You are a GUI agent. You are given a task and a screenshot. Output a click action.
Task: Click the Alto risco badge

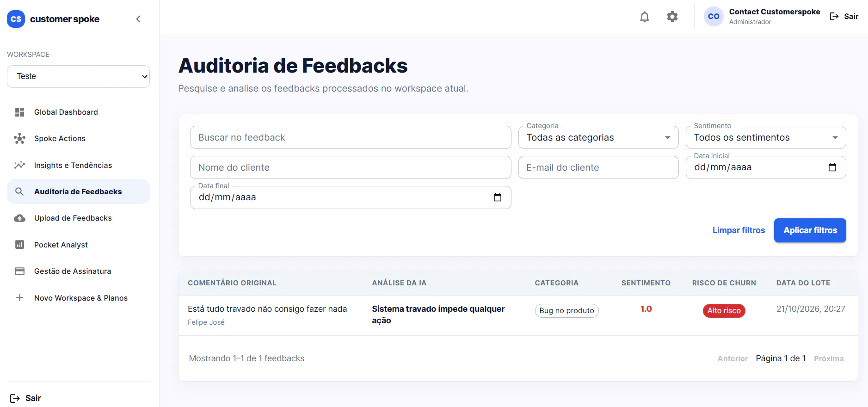pos(724,311)
